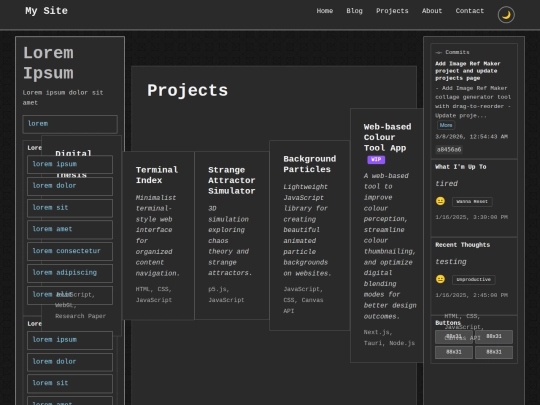Viewport: 540px width, 405px height.
Task: Click the Terminal Index description text
Action: pos(157,236)
